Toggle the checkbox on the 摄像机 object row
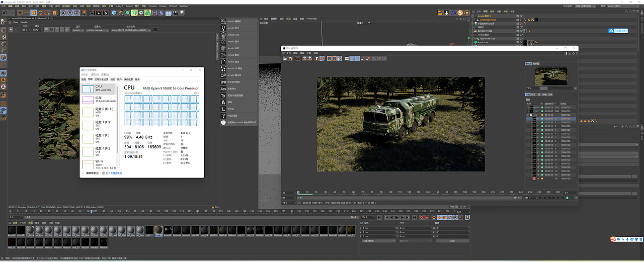644x262 pixels. coord(518,27)
